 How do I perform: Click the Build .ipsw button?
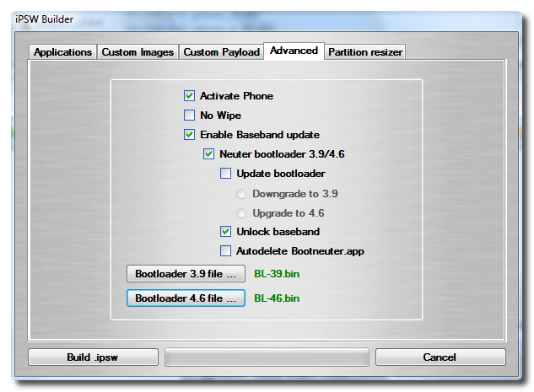coord(93,357)
